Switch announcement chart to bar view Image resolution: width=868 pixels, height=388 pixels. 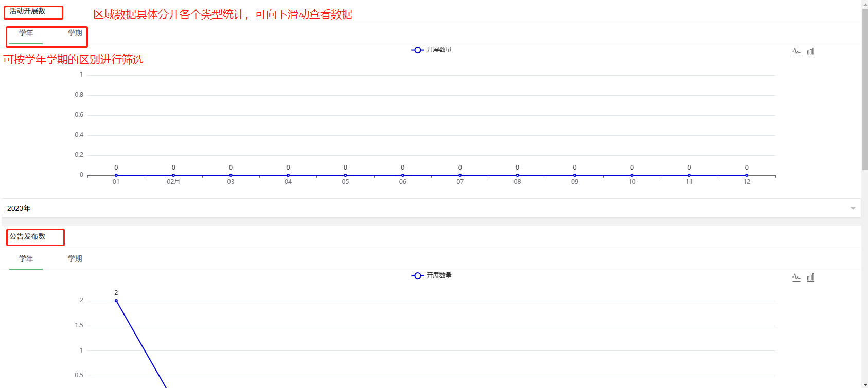[811, 278]
